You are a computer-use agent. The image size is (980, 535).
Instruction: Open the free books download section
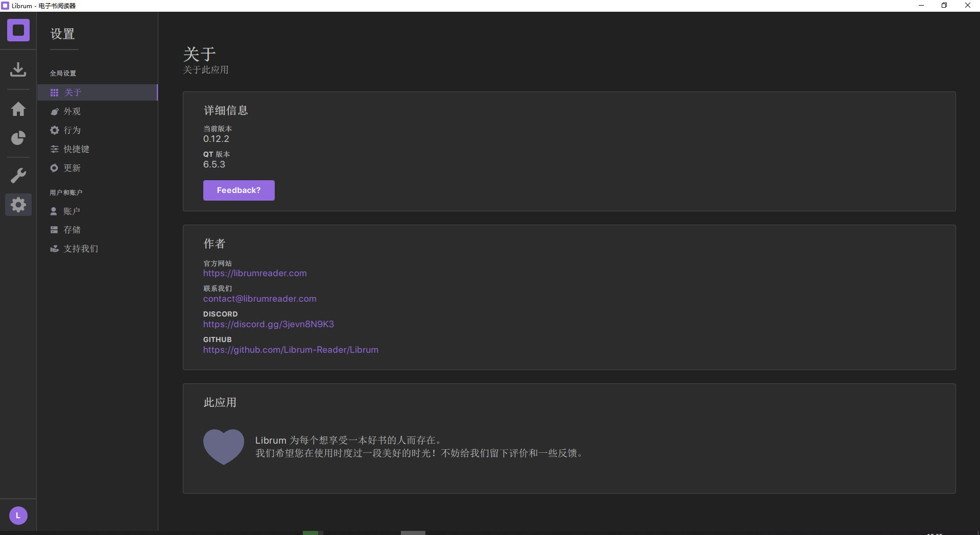[x=18, y=69]
